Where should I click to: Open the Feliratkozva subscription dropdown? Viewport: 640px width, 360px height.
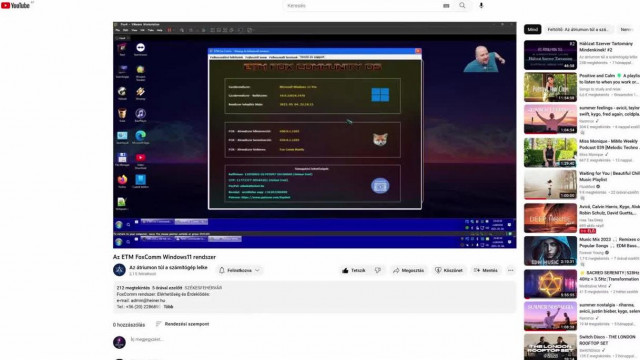239,270
